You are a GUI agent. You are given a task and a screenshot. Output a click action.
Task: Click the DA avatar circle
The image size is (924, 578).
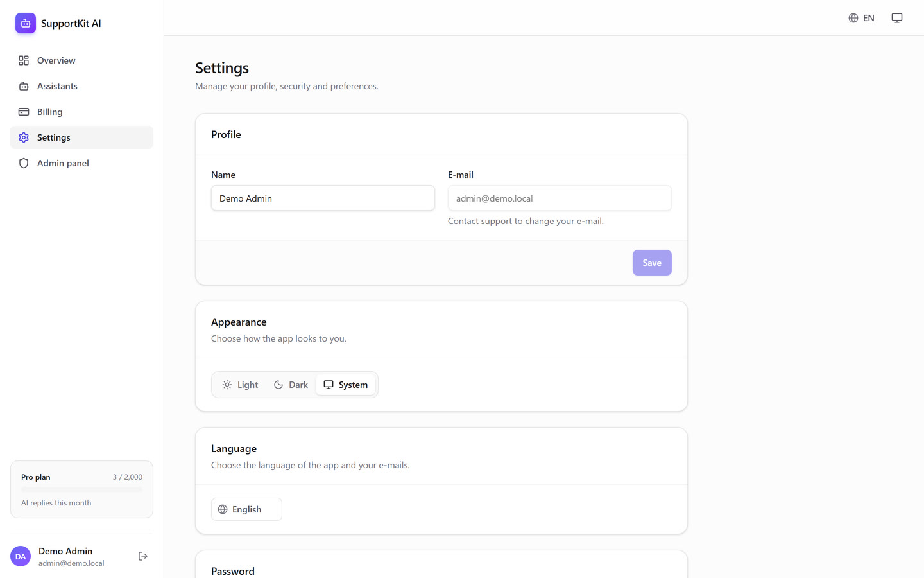click(x=21, y=556)
